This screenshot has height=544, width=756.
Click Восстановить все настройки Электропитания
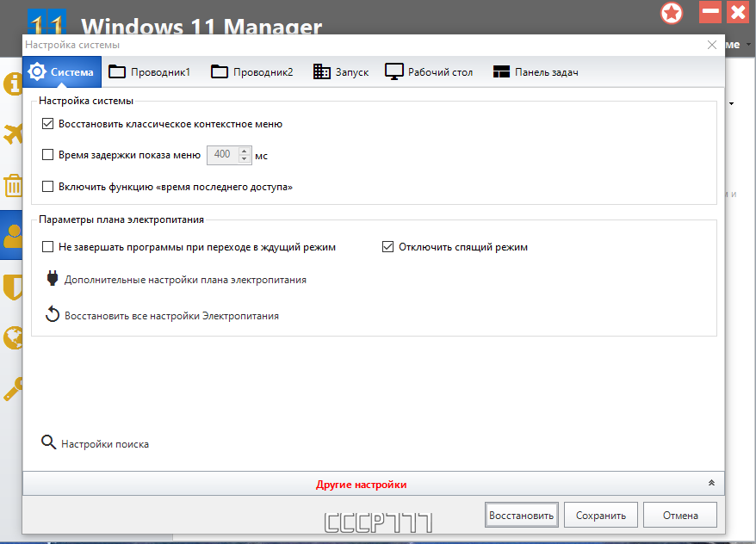click(x=171, y=316)
